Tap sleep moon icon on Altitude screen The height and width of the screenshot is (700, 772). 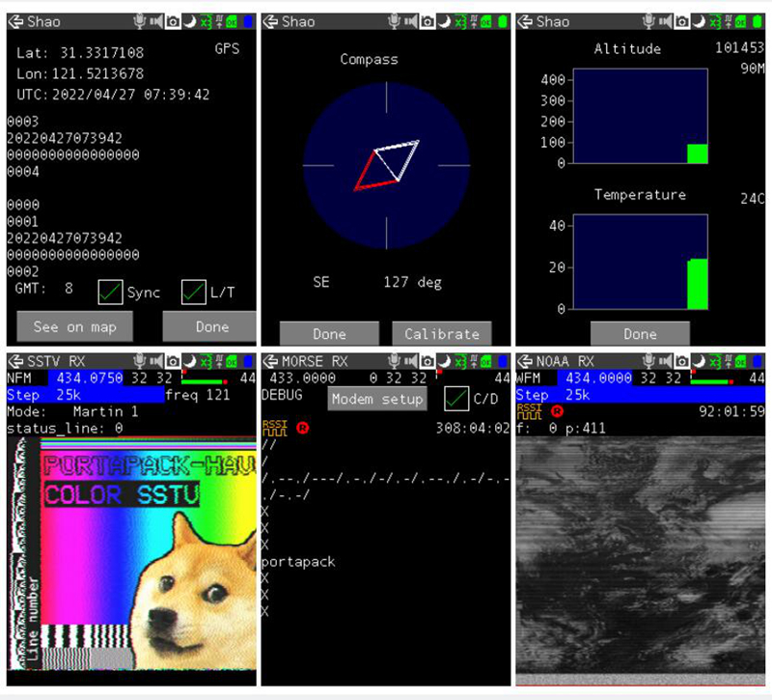click(700, 21)
